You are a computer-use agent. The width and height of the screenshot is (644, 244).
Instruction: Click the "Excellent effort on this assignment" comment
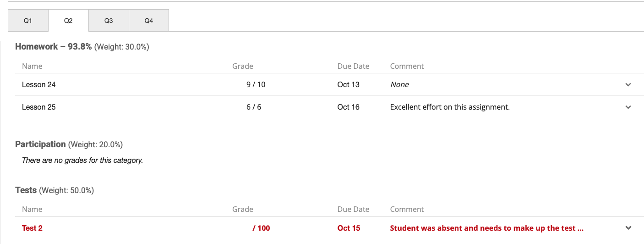pos(450,107)
